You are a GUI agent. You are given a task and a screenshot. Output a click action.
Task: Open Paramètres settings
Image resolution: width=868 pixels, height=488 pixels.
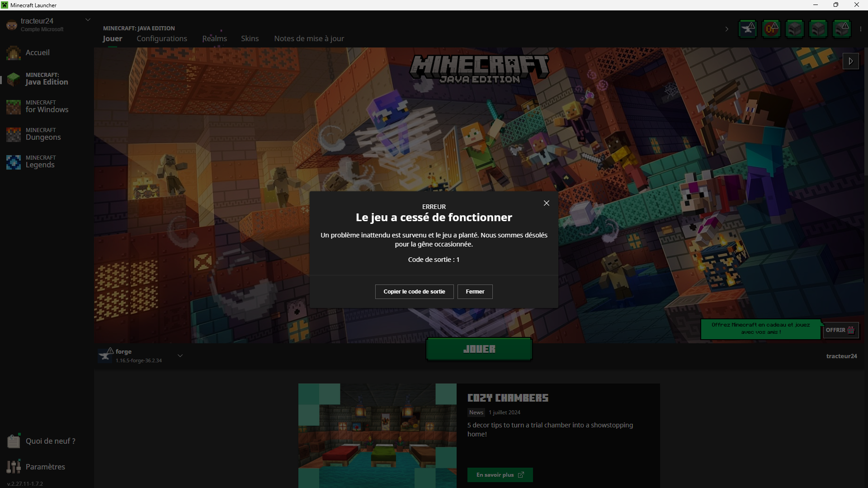pyautogui.click(x=36, y=467)
